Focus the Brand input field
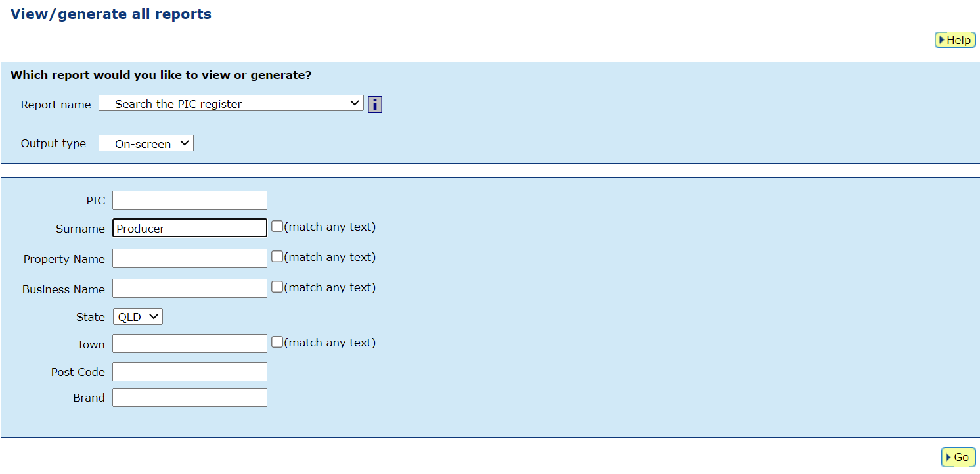Screen dimensions: 980x474 click(190, 398)
